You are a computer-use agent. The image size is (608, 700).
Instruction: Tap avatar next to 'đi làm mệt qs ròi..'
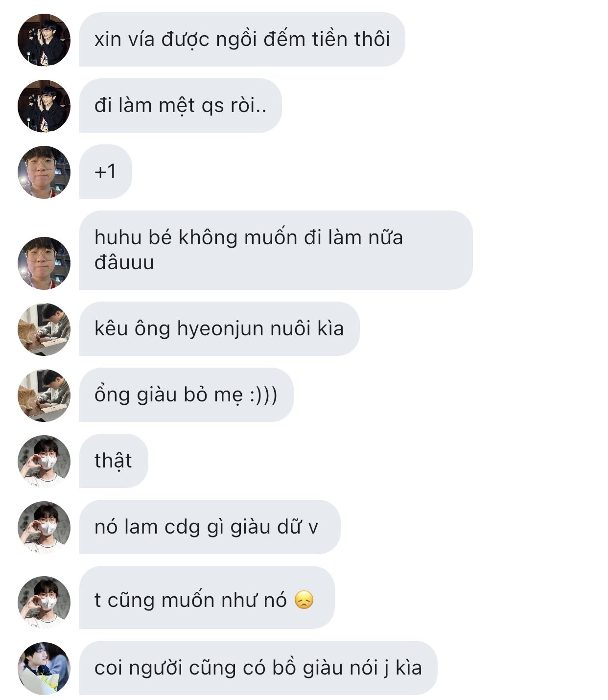coord(44,106)
